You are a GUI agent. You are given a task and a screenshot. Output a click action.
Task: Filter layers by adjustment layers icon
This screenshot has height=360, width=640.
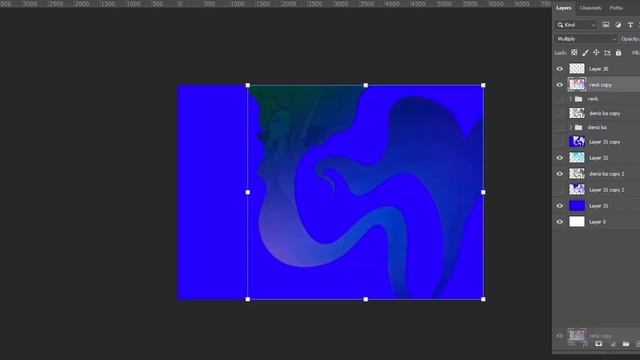coord(618,25)
